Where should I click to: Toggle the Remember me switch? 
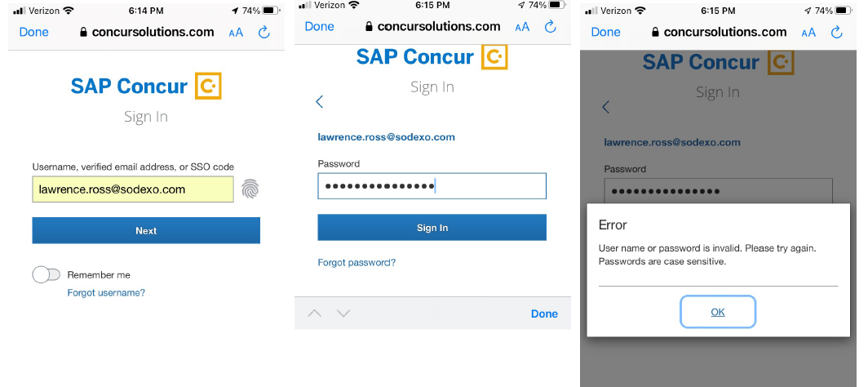tap(46, 274)
